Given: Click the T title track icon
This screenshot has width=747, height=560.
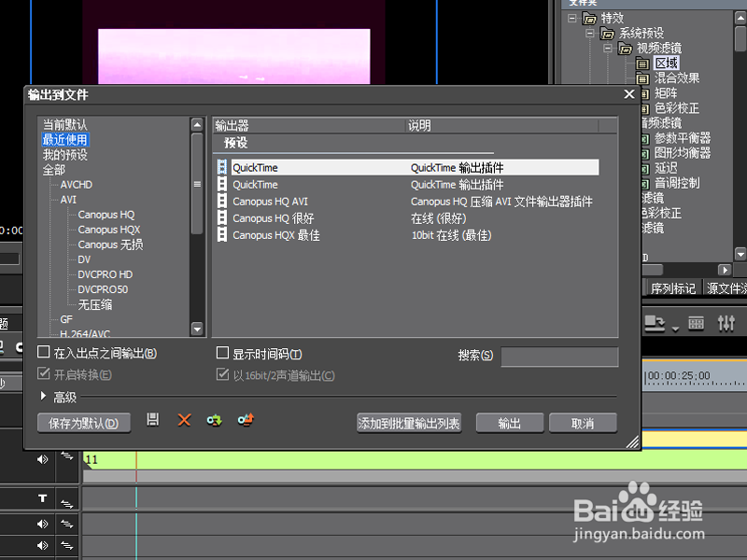Looking at the screenshot, I should (x=43, y=498).
